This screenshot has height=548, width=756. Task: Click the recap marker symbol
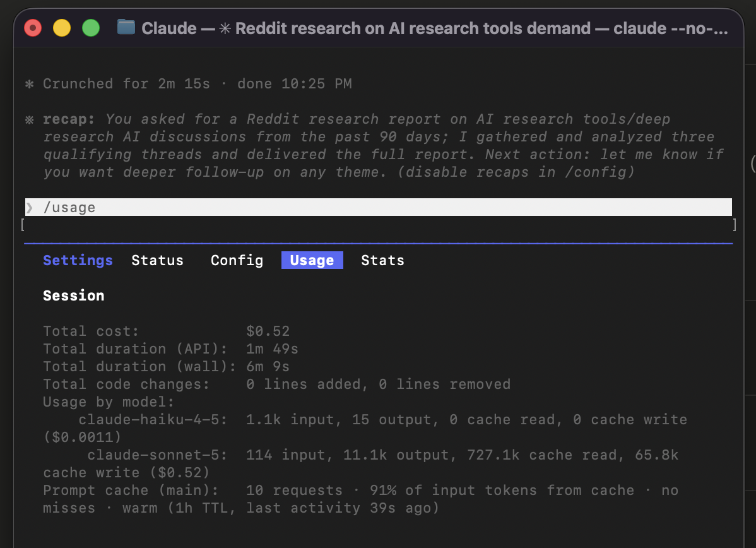point(30,119)
